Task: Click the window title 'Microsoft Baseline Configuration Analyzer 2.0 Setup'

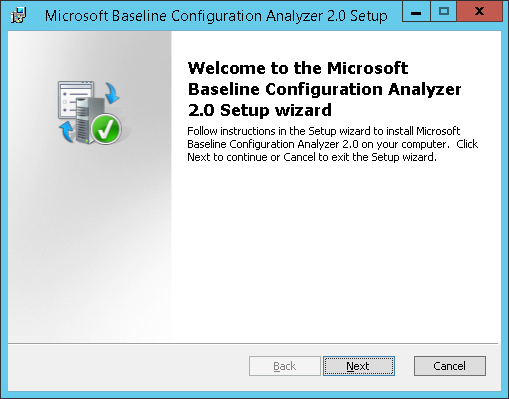Action: pos(216,16)
